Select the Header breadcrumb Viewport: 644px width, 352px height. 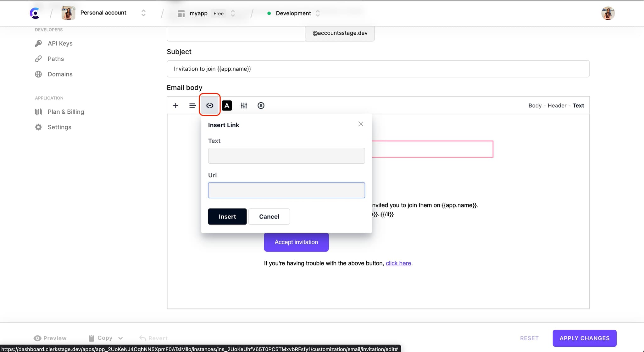click(557, 105)
